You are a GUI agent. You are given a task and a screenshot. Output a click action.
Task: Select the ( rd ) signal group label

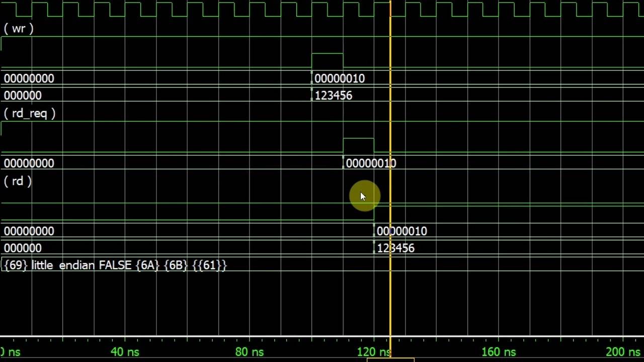[18, 182]
